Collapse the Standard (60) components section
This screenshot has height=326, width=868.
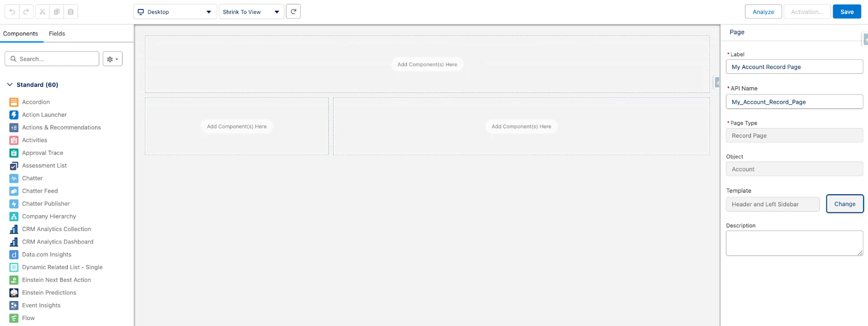[x=10, y=85]
